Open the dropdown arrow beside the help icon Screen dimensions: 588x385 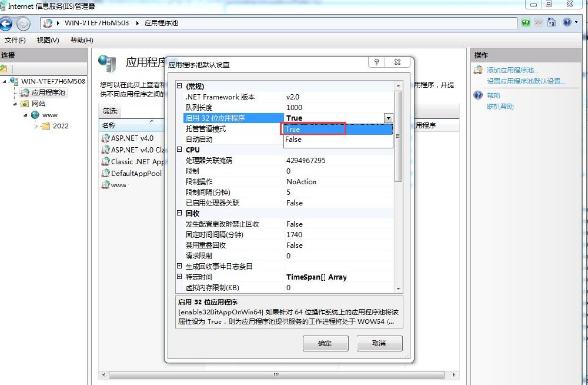pyautogui.click(x=576, y=22)
